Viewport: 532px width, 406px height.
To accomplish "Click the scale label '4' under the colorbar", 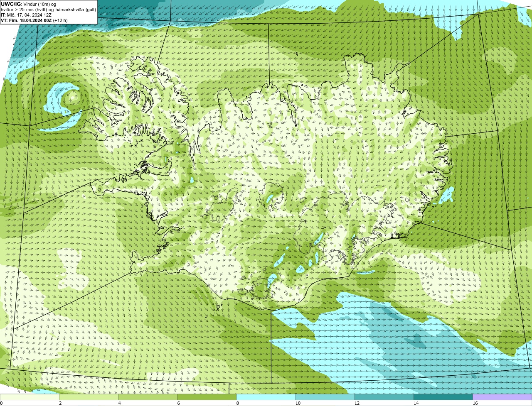I will click(119, 403).
